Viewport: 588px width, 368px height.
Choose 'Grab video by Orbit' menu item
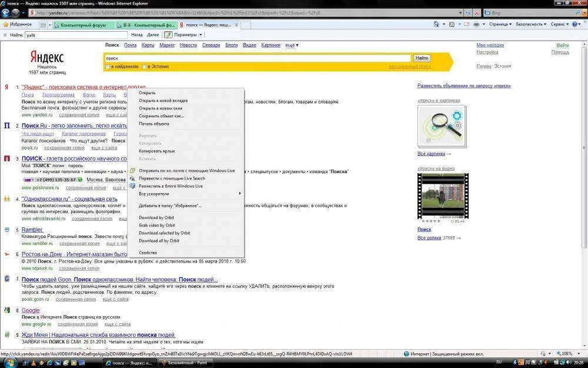(x=157, y=226)
